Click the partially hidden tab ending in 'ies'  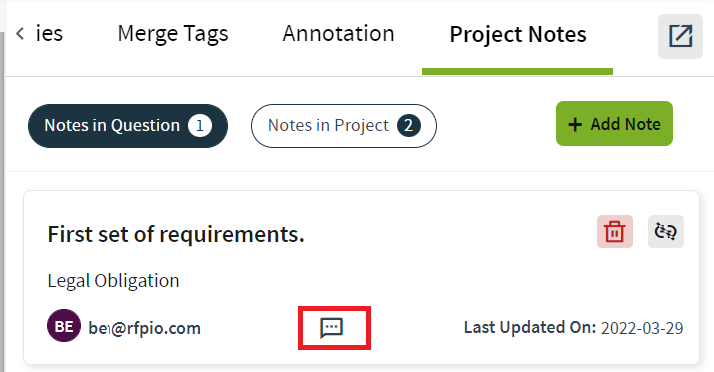coord(49,34)
